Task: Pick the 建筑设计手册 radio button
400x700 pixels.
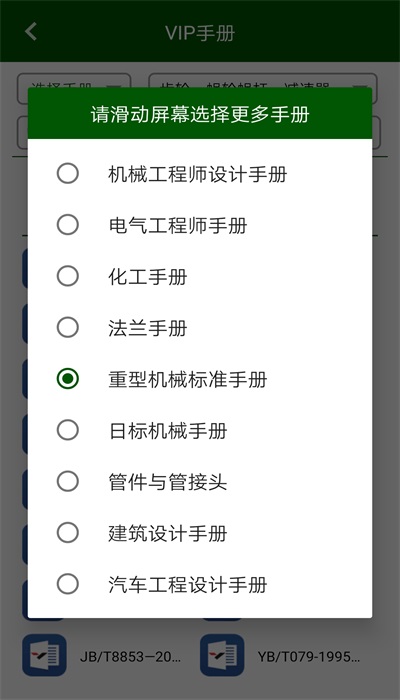Action: tap(68, 533)
